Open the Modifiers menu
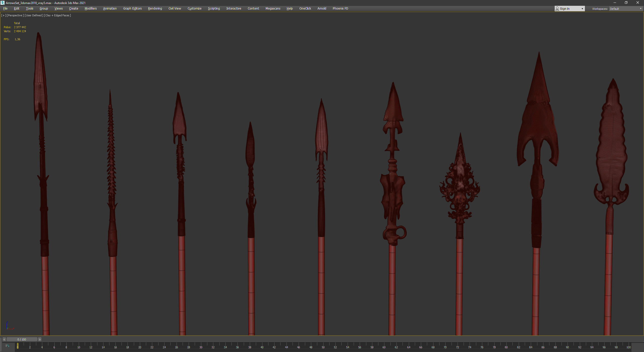The height and width of the screenshot is (352, 644). [91, 9]
